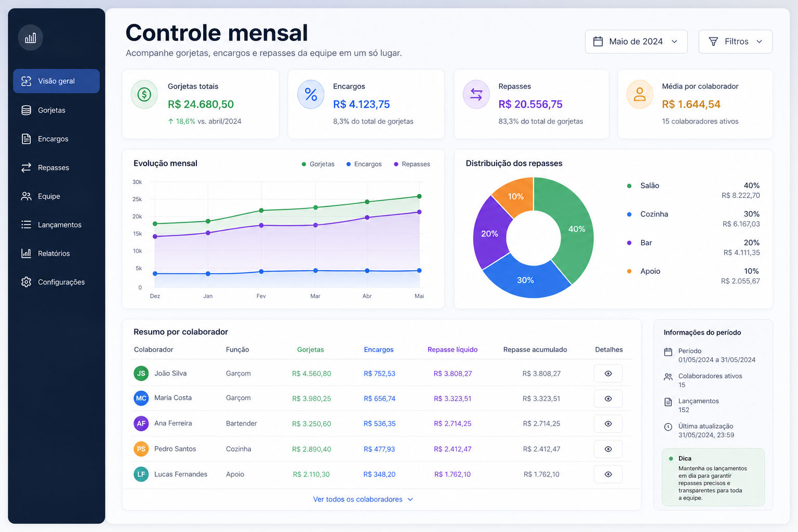Click the MC avatar for Maria Costa
Image resolution: width=798 pixels, height=532 pixels.
click(x=141, y=398)
